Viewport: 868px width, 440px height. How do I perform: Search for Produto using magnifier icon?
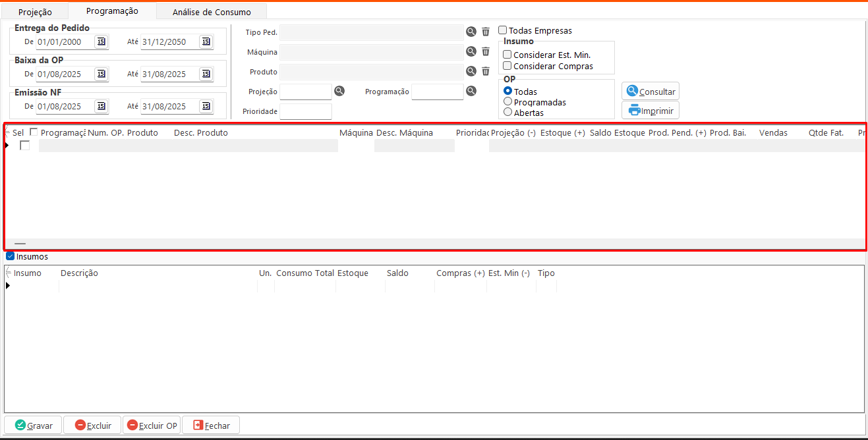[471, 71]
